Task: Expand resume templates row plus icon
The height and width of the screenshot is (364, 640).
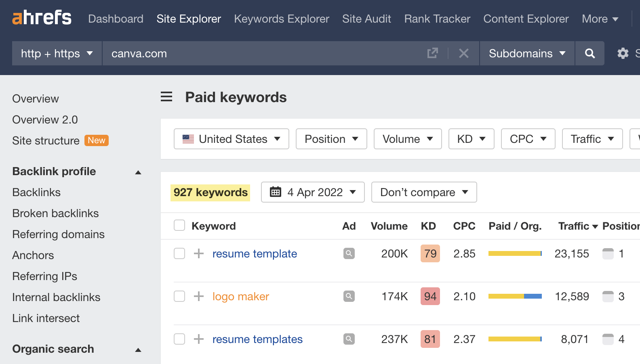Action: (199, 339)
